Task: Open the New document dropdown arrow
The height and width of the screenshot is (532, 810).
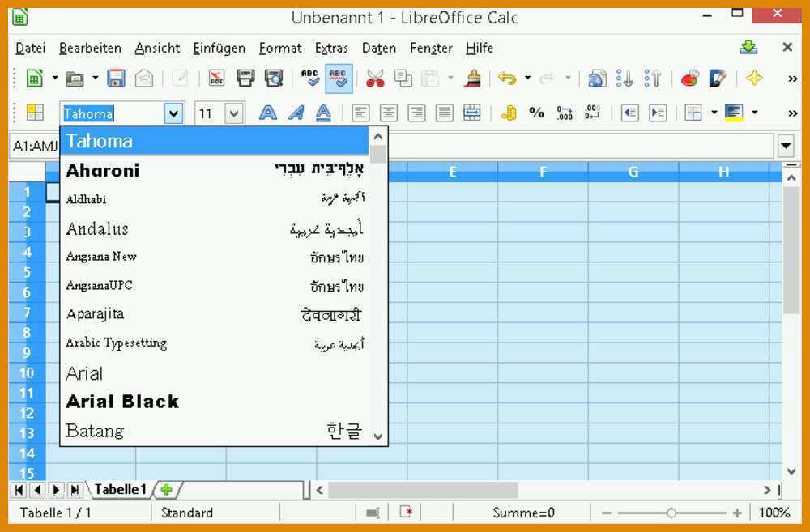Action: [x=55, y=79]
